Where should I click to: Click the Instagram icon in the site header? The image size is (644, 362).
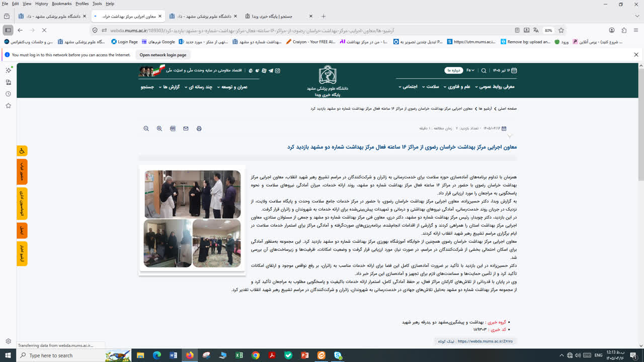pyautogui.click(x=277, y=70)
